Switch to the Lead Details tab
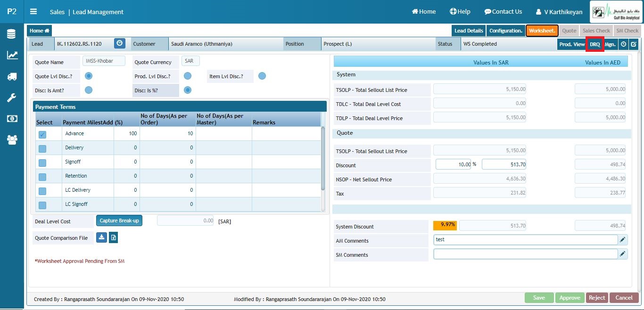The width and height of the screenshot is (644, 310). pos(469,31)
